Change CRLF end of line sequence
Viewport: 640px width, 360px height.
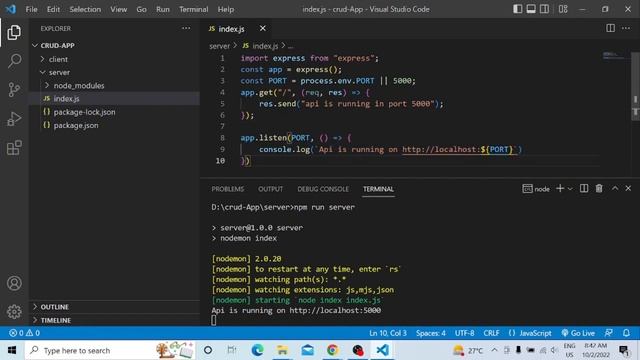coord(491,333)
